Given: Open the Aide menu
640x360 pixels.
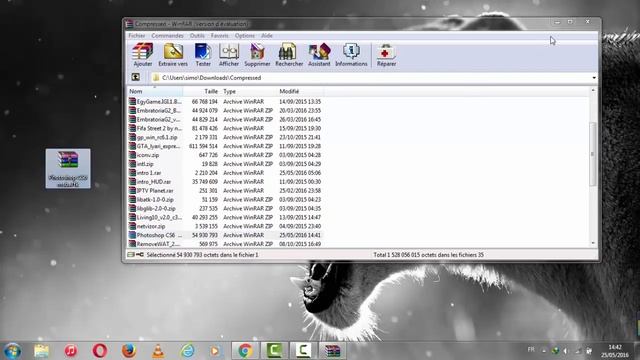Looking at the screenshot, I should [267, 36].
